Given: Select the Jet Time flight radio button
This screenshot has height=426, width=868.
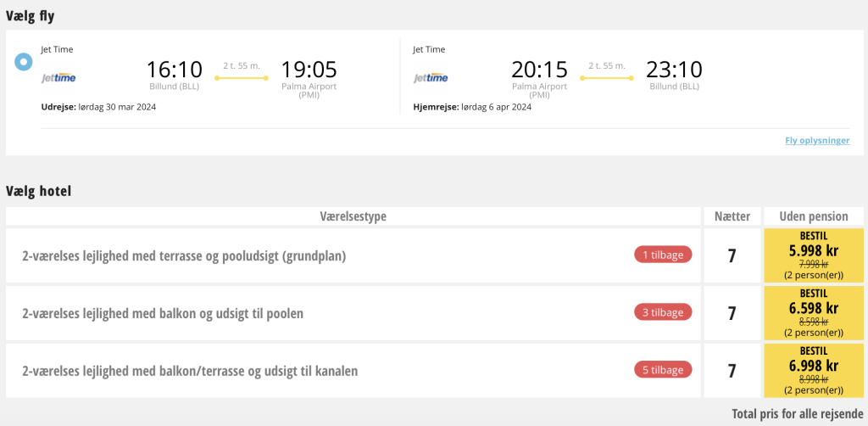Looking at the screenshot, I should point(23,61).
